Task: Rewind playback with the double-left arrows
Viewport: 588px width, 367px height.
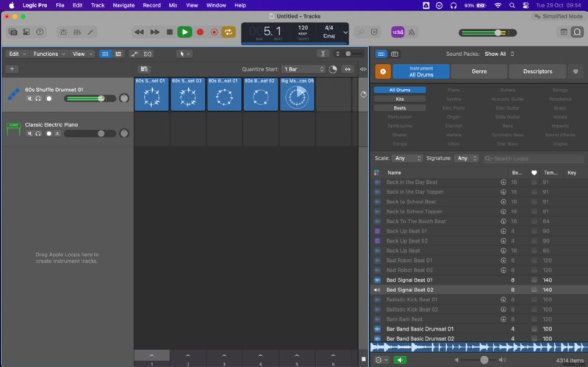Action: [x=139, y=32]
